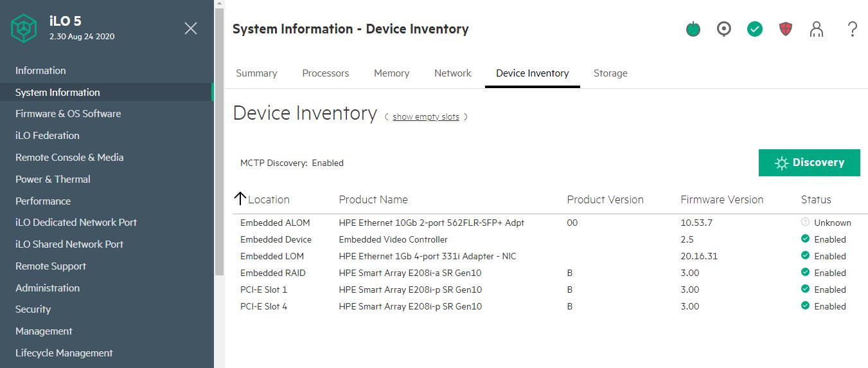This screenshot has height=368, width=868.
Task: Sort by Product Version column header
Action: 605,199
